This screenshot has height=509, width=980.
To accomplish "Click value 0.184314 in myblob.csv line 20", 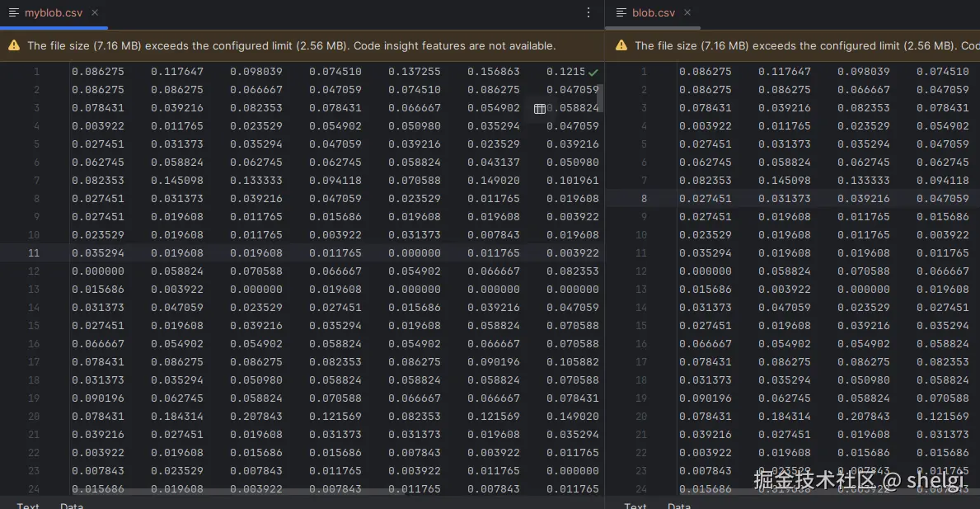I will click(x=177, y=417).
